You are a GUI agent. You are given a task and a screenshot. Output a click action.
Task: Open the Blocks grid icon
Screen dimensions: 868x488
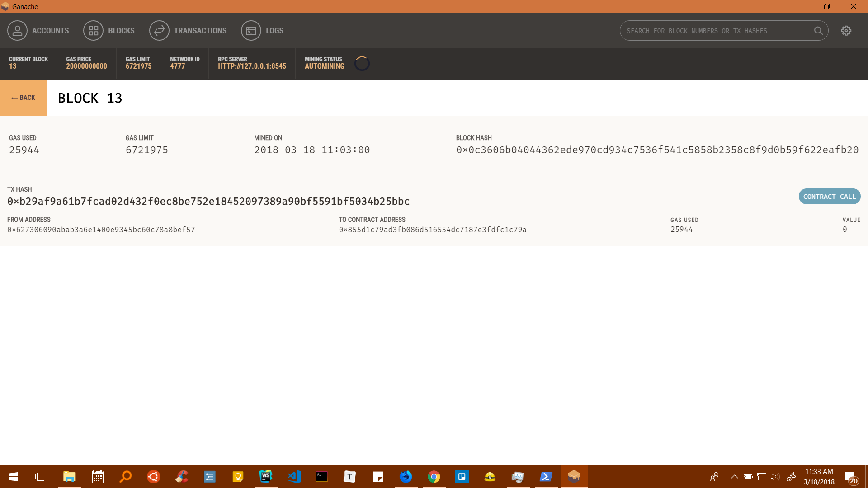93,31
